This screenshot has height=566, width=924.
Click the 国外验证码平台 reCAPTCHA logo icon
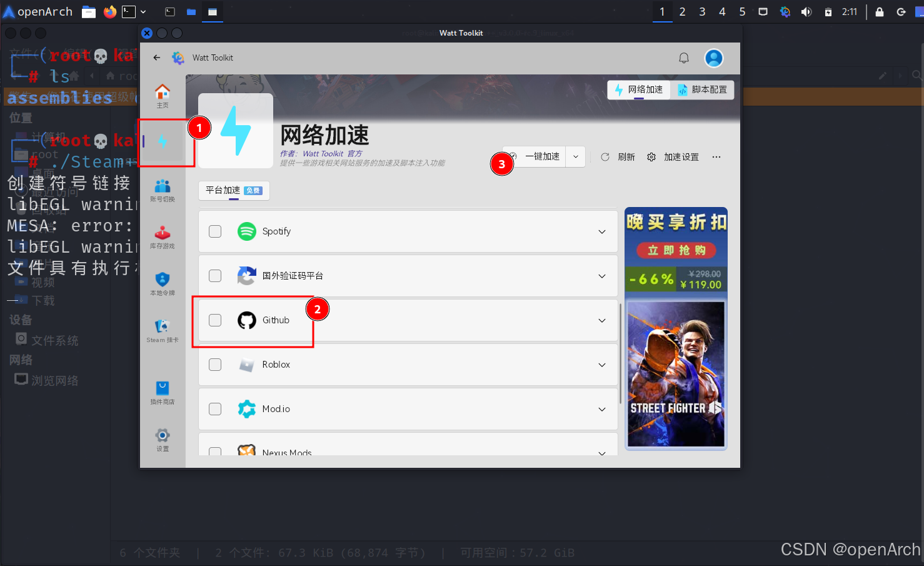click(x=247, y=276)
